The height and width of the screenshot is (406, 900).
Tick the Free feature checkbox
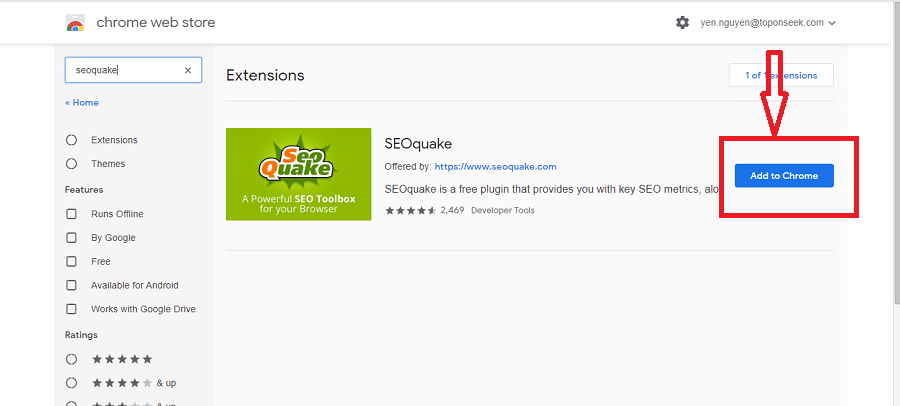point(71,262)
